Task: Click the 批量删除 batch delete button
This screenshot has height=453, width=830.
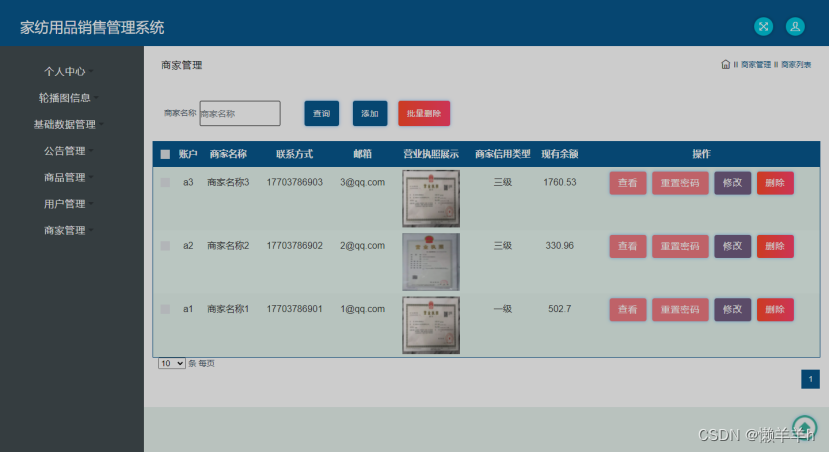Action: click(x=424, y=113)
